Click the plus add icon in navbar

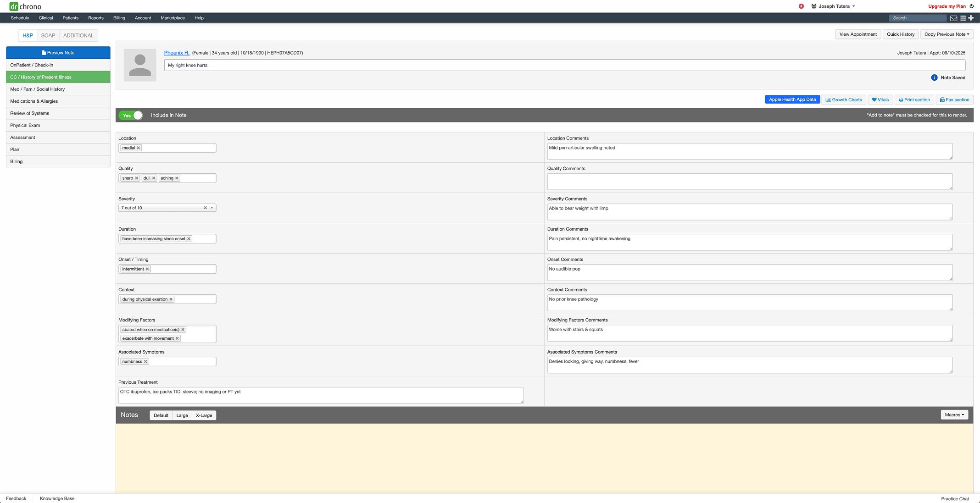pyautogui.click(x=971, y=18)
